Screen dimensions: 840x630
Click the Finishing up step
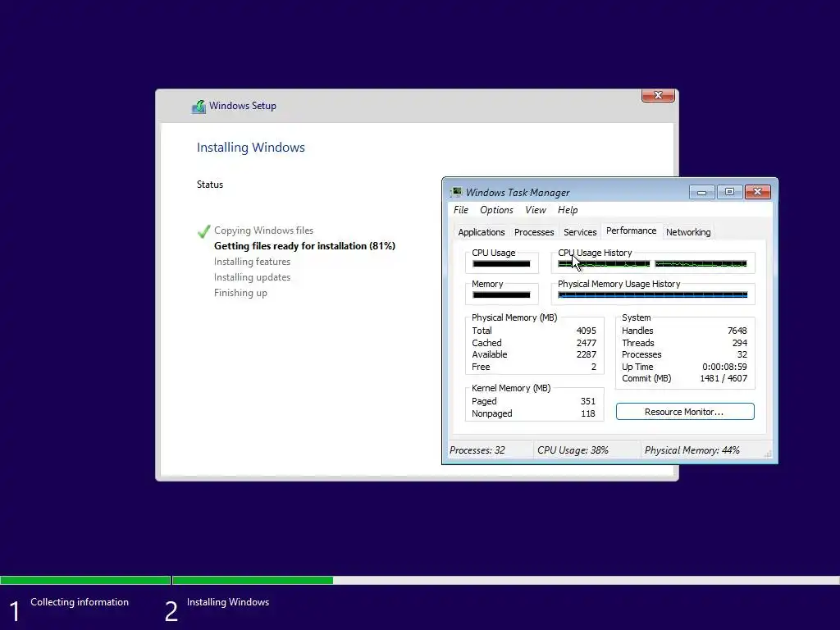click(x=240, y=293)
